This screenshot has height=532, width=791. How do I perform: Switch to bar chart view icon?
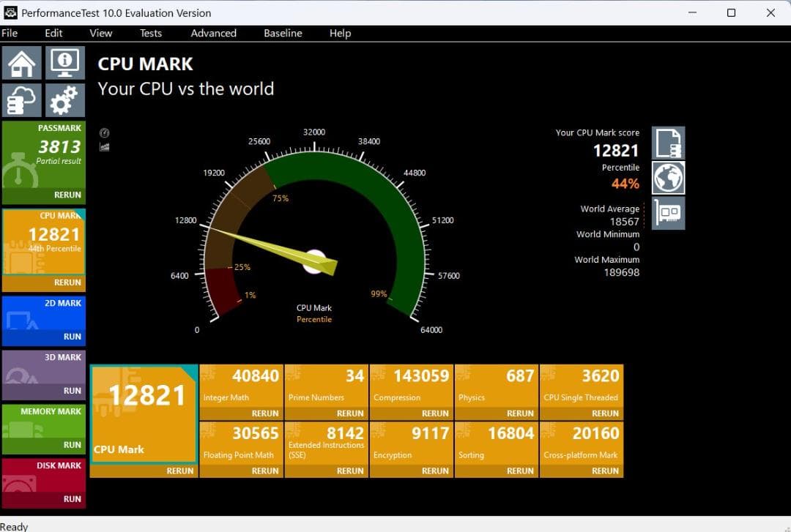coord(104,146)
